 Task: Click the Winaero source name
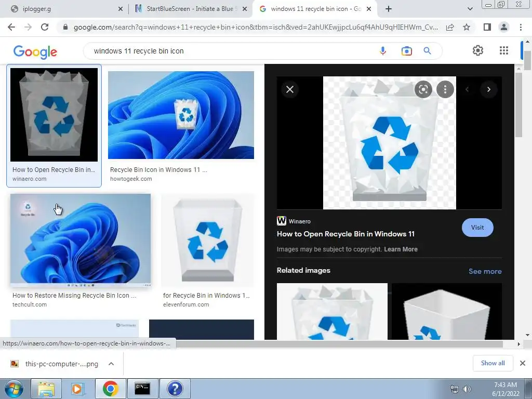300,221
